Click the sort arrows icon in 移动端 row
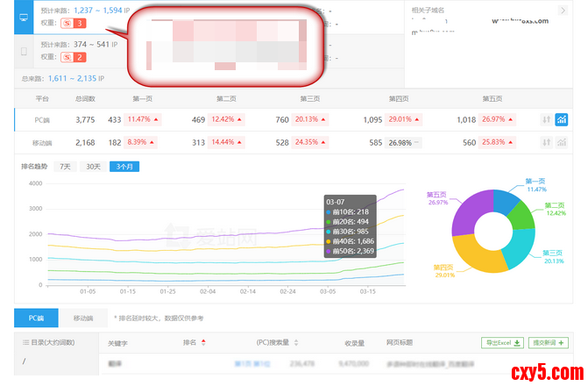The width and height of the screenshot is (588, 386). 545,142
